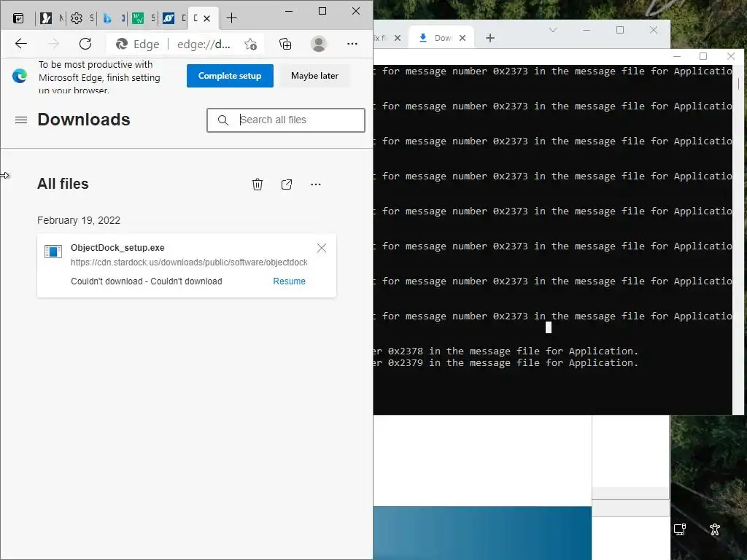747x560 pixels.
Task: Click console line mentioning 0x2378
Action: coord(506,351)
